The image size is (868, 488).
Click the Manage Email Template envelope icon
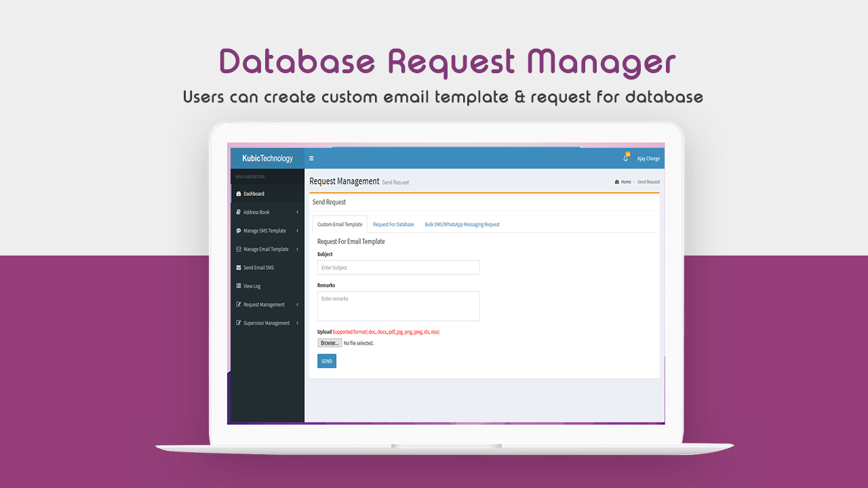coord(238,249)
